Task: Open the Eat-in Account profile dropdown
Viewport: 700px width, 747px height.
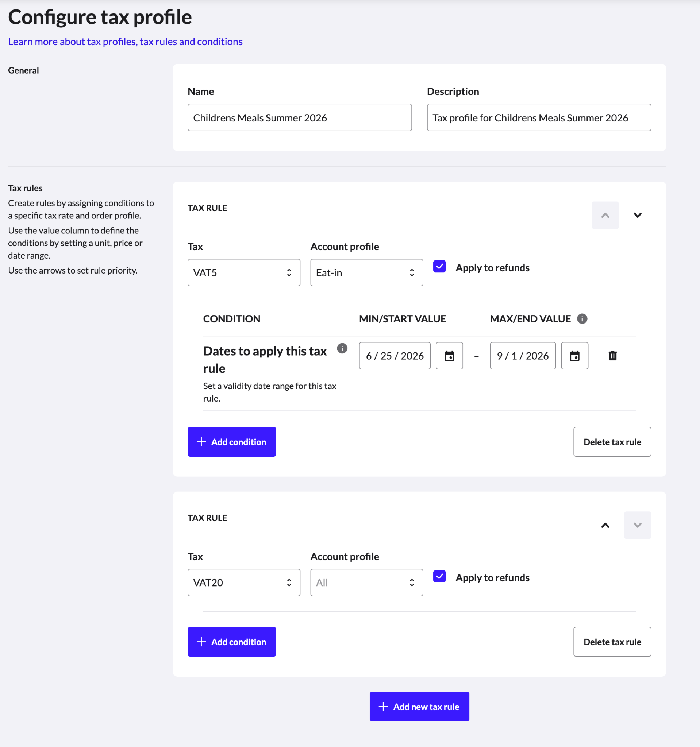Action: (x=366, y=272)
